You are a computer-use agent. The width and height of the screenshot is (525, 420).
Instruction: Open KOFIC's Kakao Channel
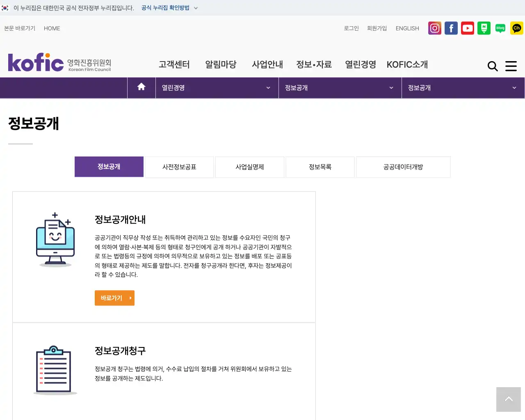(516, 28)
